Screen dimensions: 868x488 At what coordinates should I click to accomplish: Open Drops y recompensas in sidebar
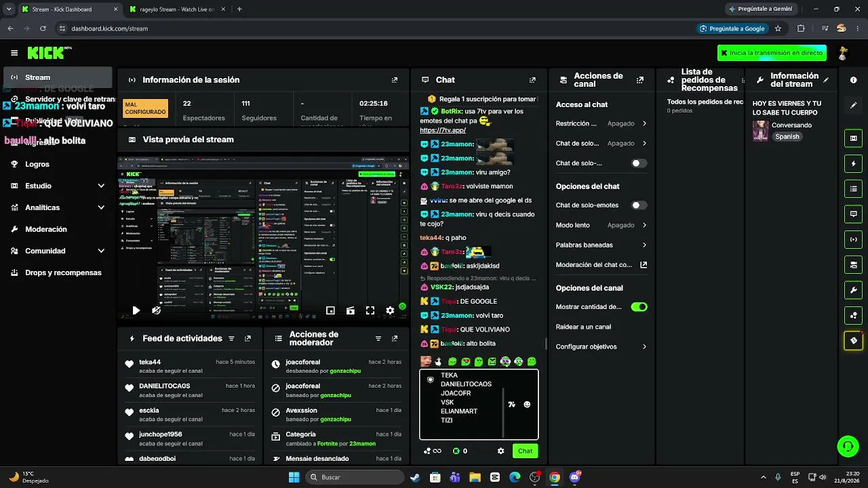[x=58, y=272]
